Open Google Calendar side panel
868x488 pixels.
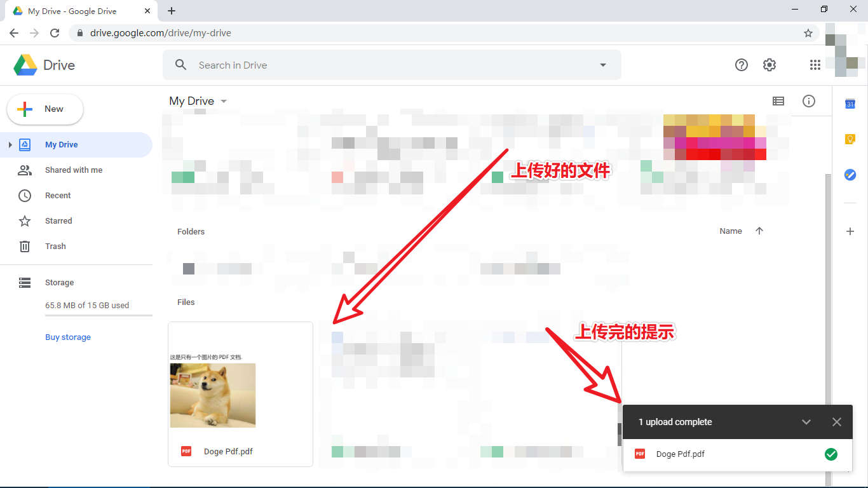850,104
